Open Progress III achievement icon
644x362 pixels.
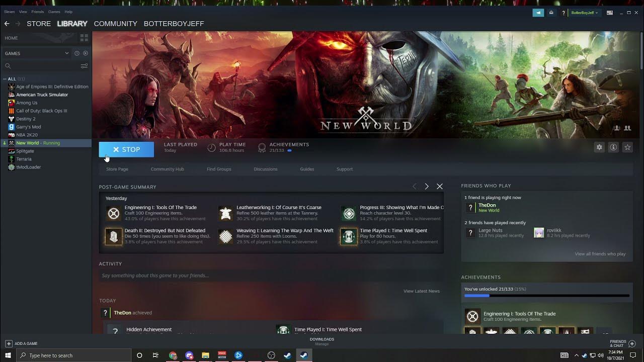(349, 213)
